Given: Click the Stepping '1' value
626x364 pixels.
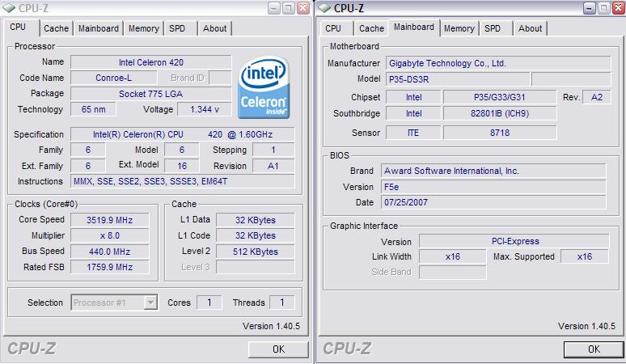Looking at the screenshot, I should click(x=273, y=150).
